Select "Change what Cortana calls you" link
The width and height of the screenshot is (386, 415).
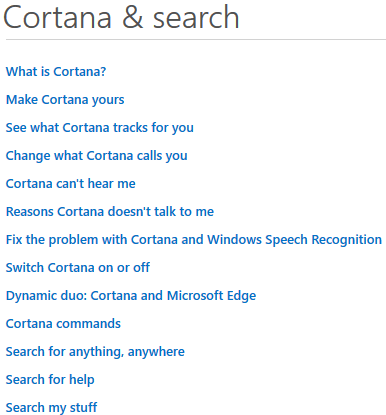[x=97, y=156]
